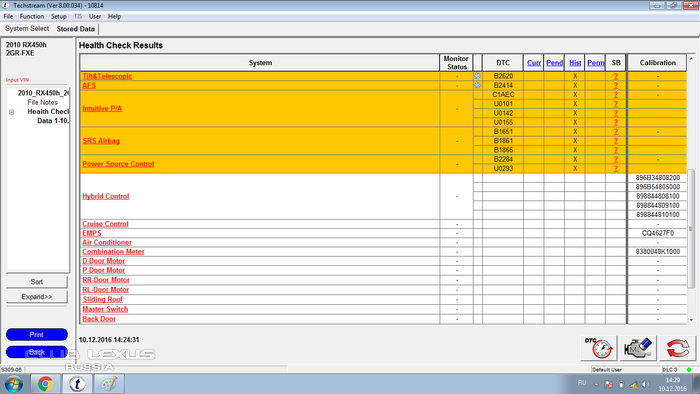
Task: Open the User menu
Action: (x=95, y=17)
